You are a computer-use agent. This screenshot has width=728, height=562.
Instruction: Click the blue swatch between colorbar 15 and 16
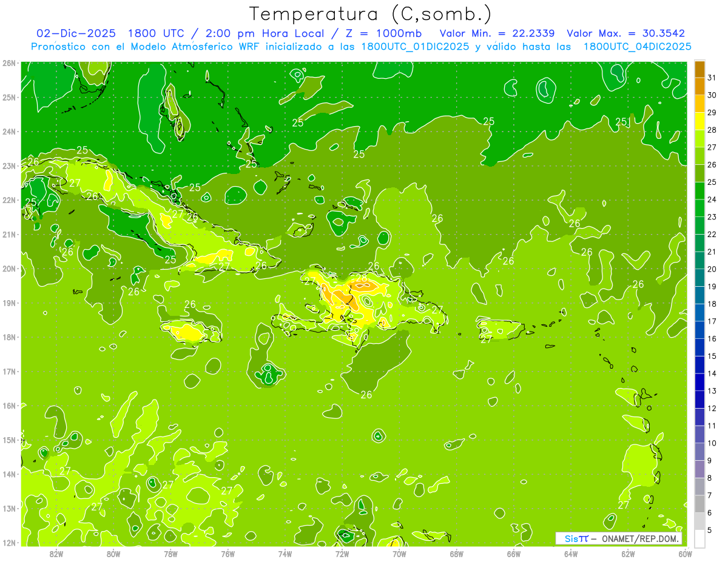tap(699, 347)
